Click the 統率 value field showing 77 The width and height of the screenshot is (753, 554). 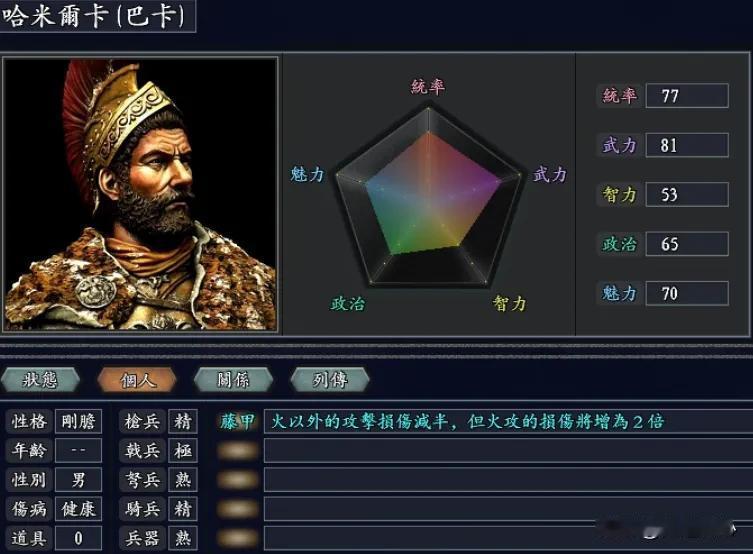click(x=687, y=96)
